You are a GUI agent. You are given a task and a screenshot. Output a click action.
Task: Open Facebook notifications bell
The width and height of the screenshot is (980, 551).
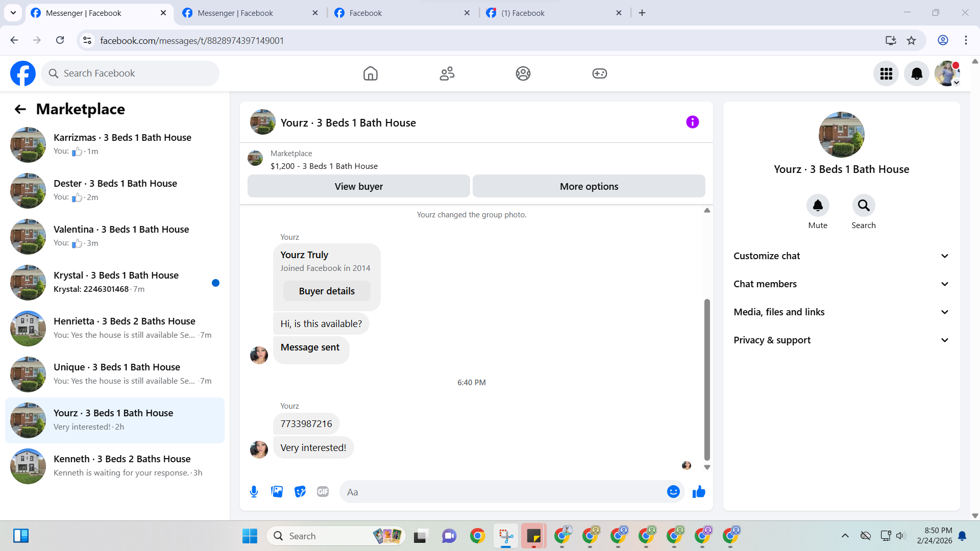(917, 74)
